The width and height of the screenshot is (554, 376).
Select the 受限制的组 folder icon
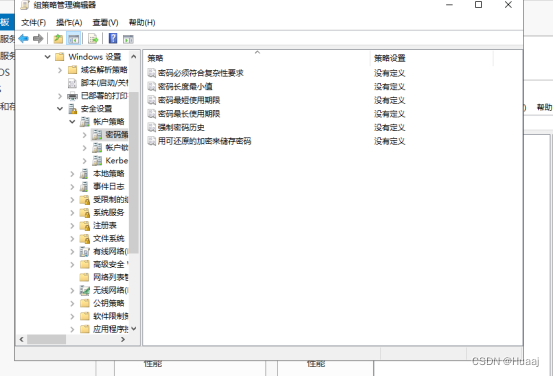[84, 200]
